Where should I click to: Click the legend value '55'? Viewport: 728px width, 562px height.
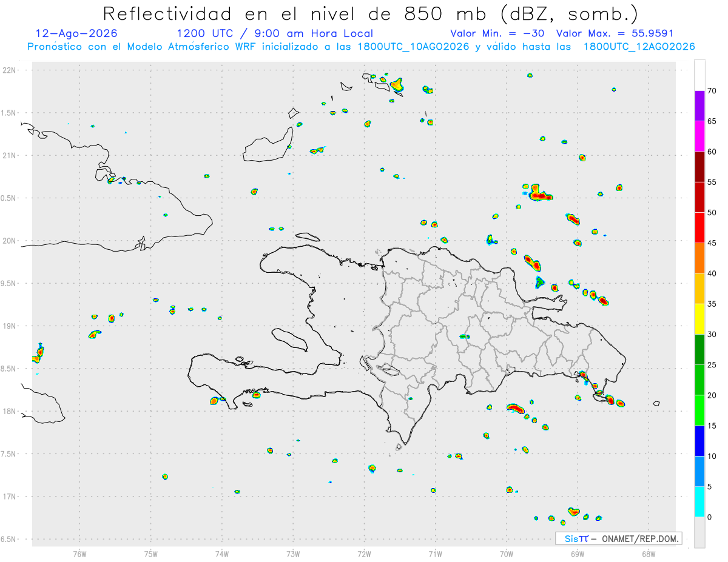(x=712, y=182)
